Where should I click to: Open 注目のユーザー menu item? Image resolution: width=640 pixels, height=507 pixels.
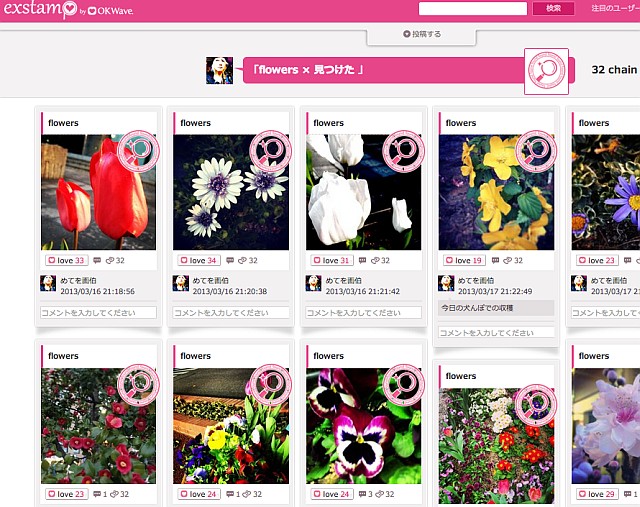click(x=616, y=8)
